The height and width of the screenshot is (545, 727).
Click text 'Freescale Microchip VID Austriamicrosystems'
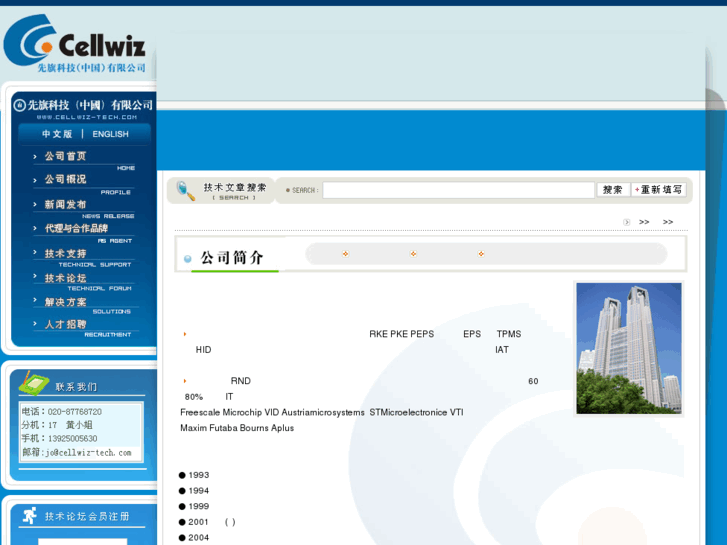[272, 412]
